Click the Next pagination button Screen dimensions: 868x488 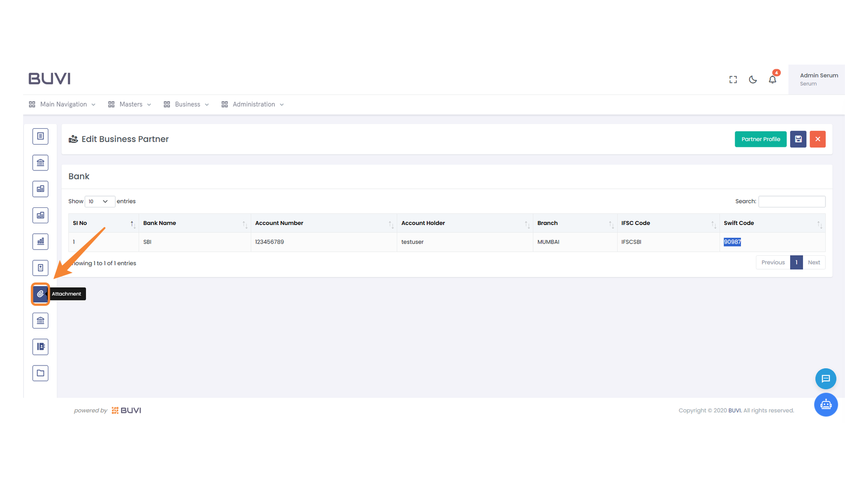click(814, 263)
